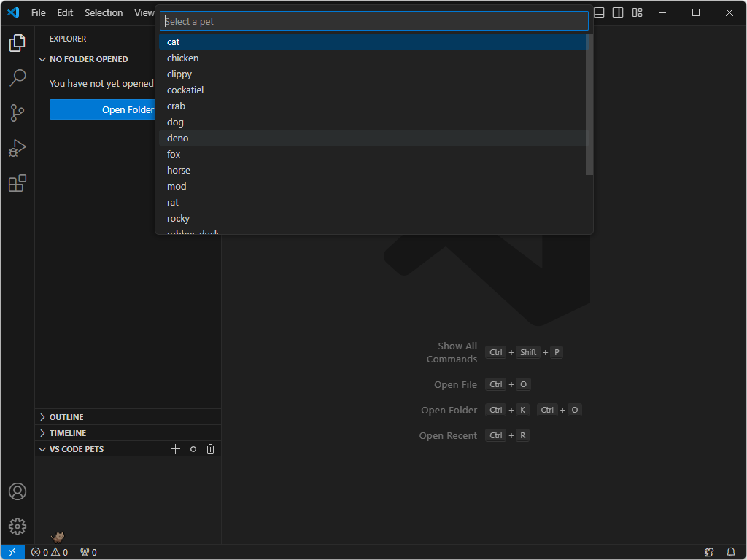Open the Manage gear icon
Image resolution: width=747 pixels, height=560 pixels.
click(x=18, y=526)
